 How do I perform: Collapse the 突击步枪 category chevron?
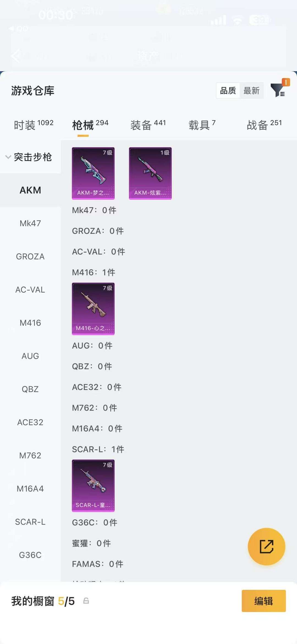click(8, 157)
